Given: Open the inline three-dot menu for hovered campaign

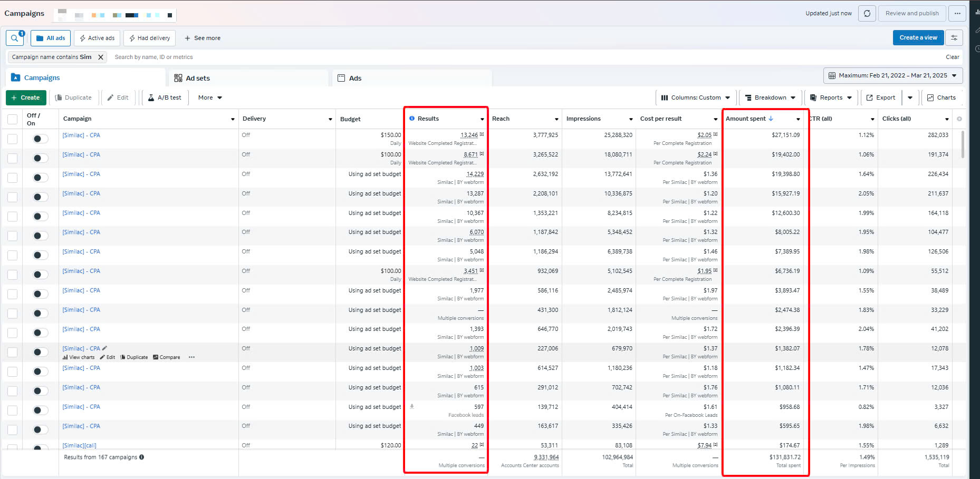Looking at the screenshot, I should click(191, 357).
